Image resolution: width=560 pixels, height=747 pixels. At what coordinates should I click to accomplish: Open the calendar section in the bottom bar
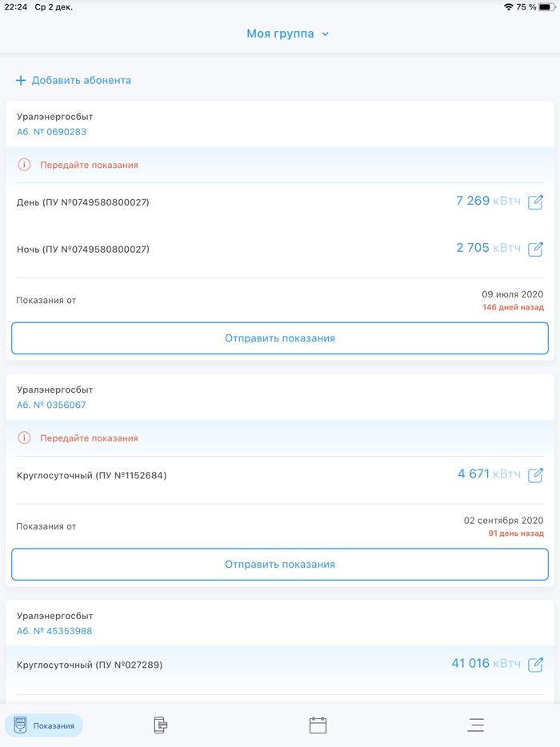(318, 725)
